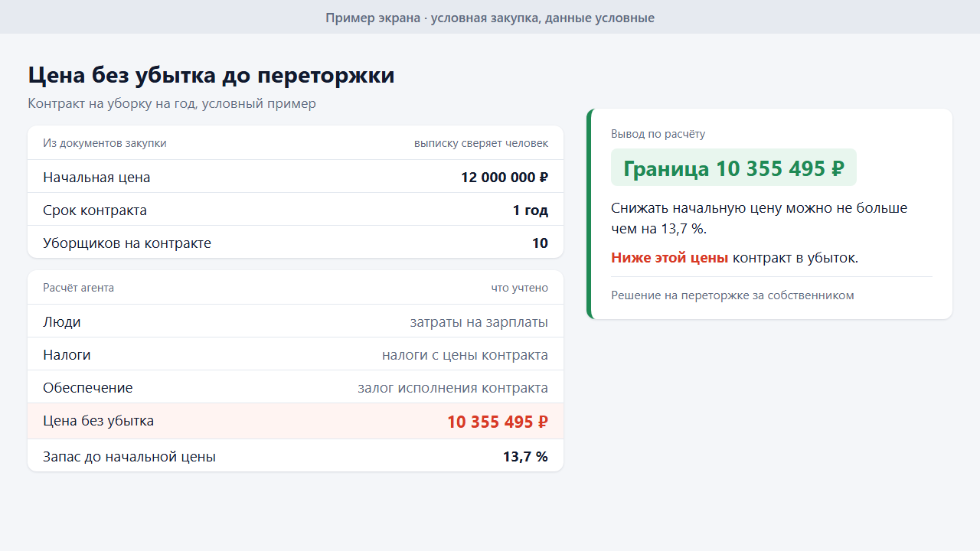Image resolution: width=980 pixels, height=551 pixels.
Task: Click 'залог исполнения контракта' description
Action: [452, 388]
